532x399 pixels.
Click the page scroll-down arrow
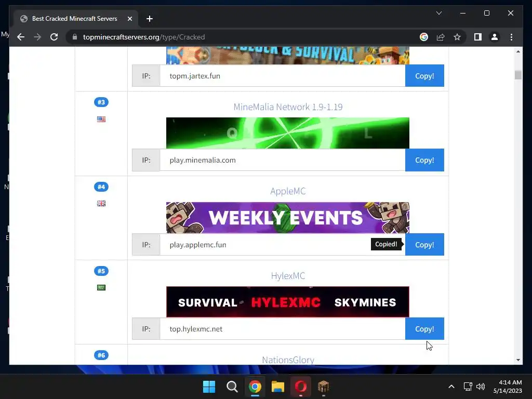tap(518, 360)
